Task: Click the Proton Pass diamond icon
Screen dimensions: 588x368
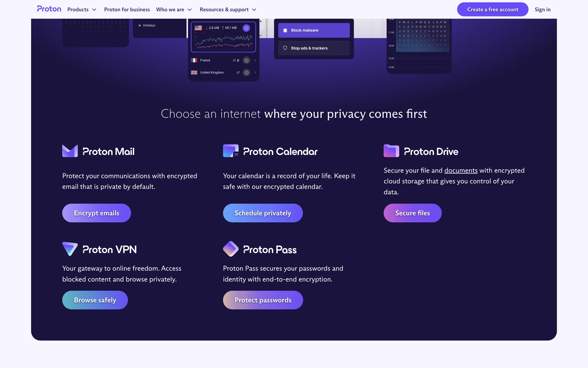Action: pyautogui.click(x=231, y=249)
